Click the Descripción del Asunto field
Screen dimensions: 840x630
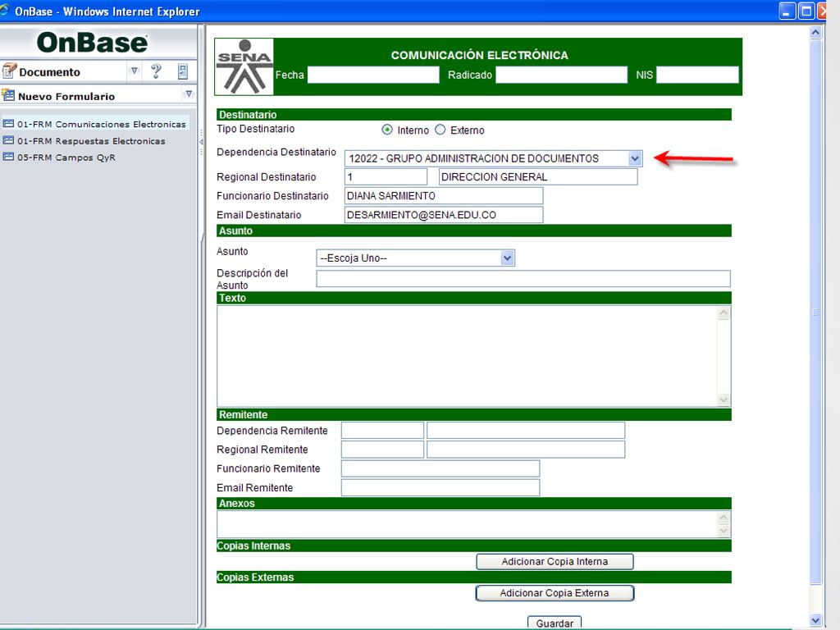click(523, 279)
